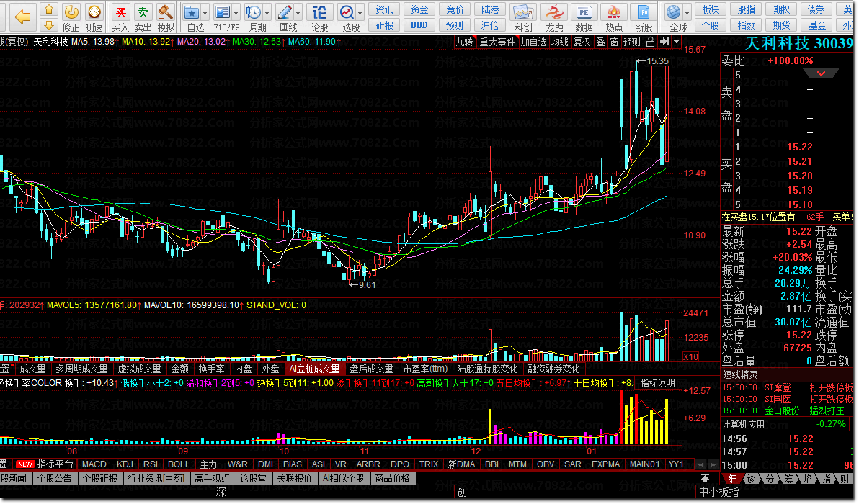Screen dimensions: 859x504
Task: Switch to the MACD indicator tab
Action: [94, 464]
